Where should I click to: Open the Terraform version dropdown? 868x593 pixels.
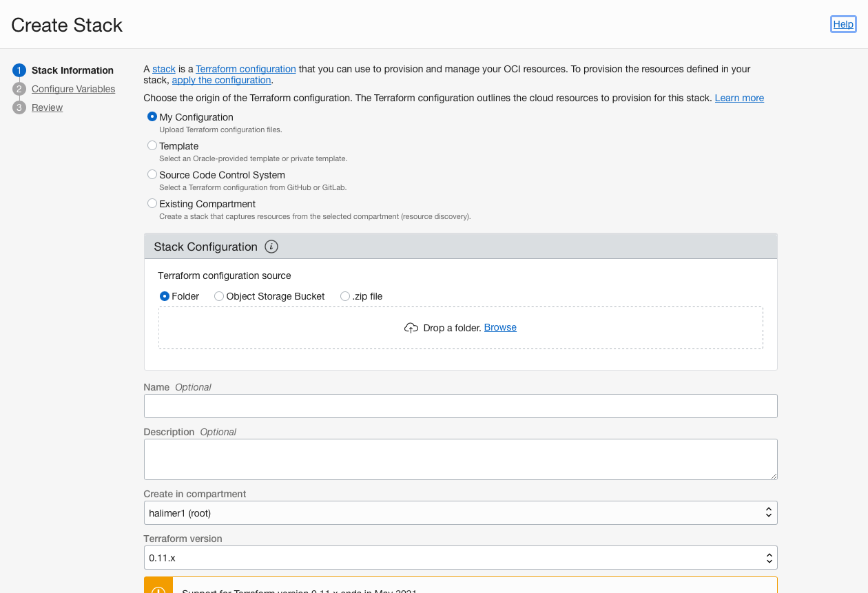click(460, 557)
